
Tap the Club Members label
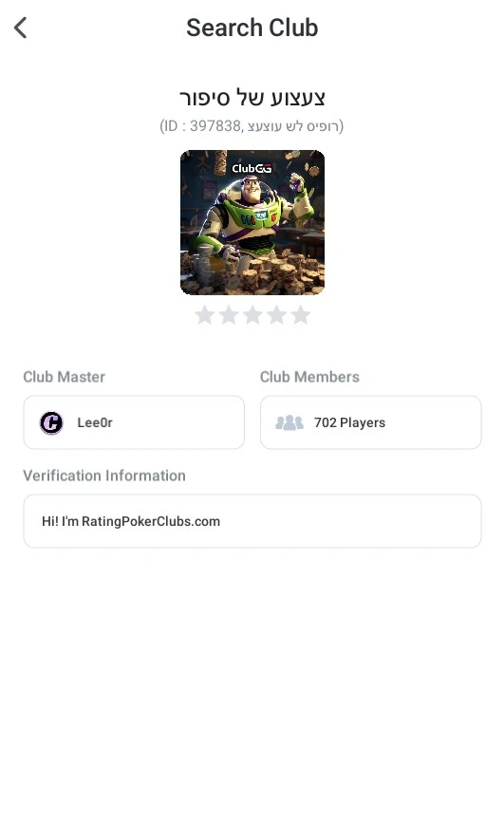click(x=309, y=377)
